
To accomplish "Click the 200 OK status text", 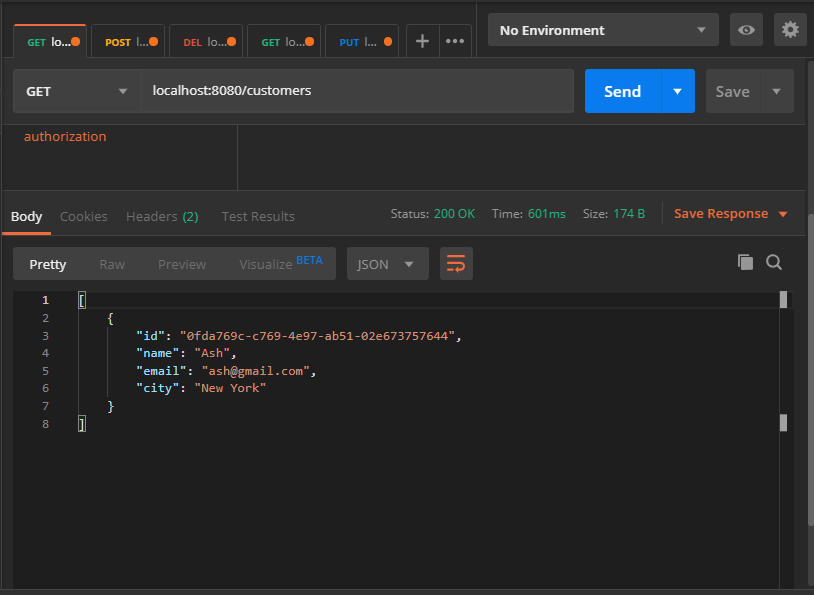I will 454,214.
